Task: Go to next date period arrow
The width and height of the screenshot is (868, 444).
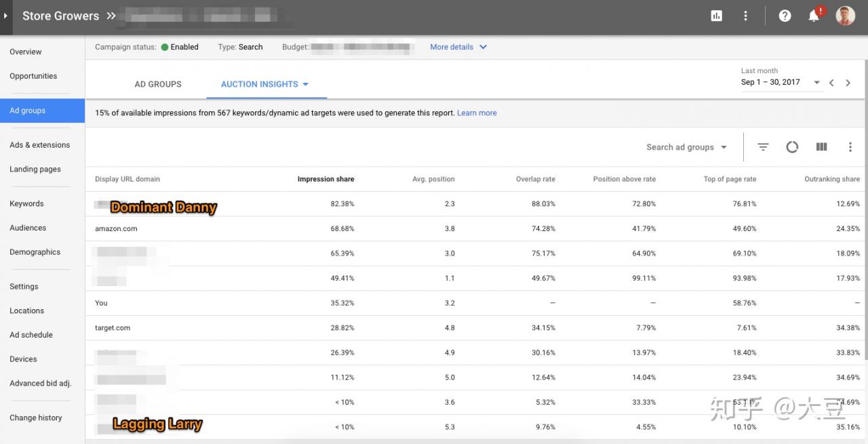Action: 848,83
